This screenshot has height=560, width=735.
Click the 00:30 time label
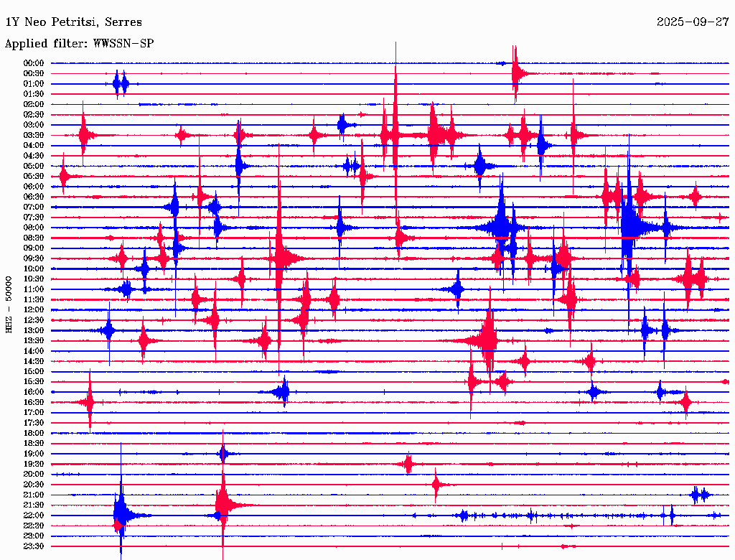click(x=34, y=74)
